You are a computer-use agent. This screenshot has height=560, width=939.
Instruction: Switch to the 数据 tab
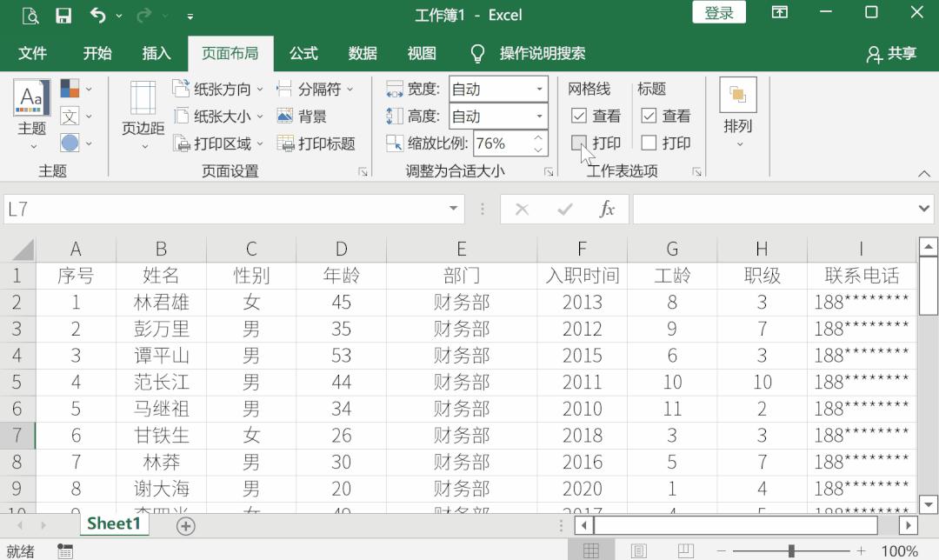[x=363, y=53]
